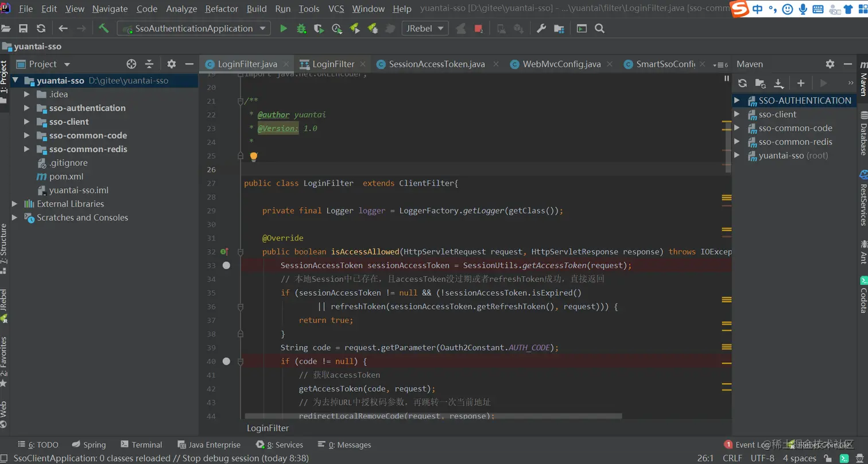868x464 pixels.
Task: Click the locate target icon in Project panel
Action: tap(131, 64)
